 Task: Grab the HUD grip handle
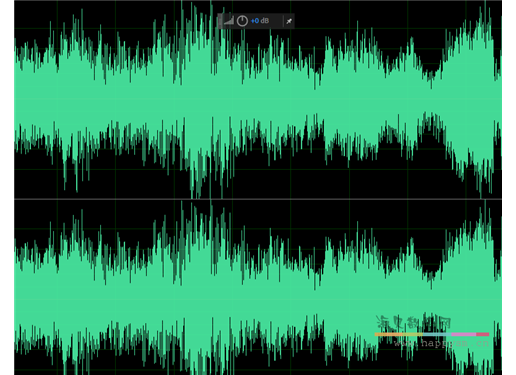coord(220,21)
